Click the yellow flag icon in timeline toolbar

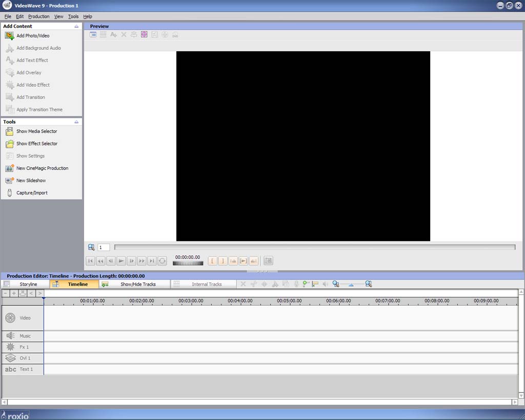point(315,284)
